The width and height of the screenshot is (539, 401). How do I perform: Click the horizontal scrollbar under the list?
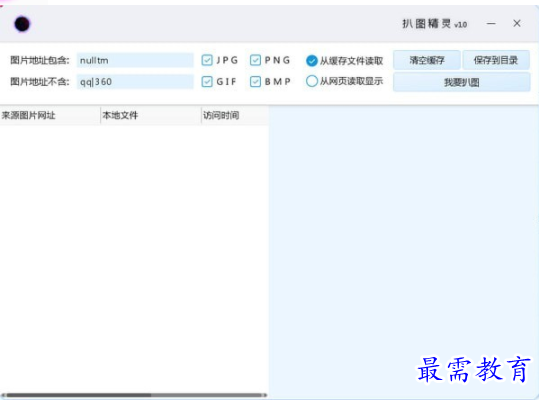134,395
